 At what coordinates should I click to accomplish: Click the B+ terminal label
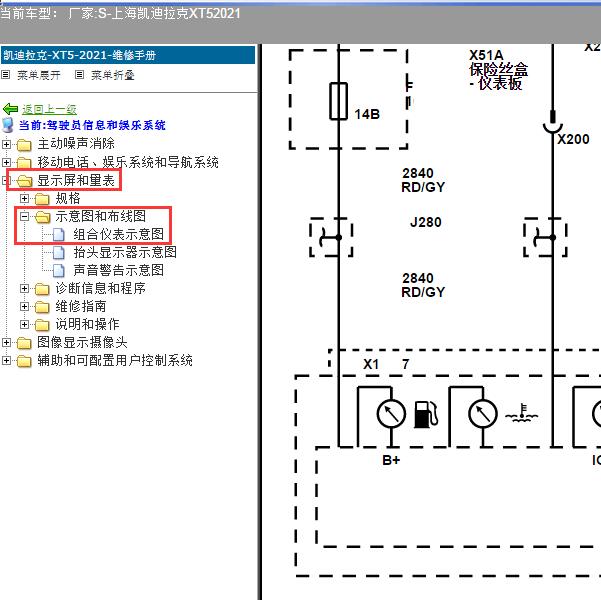[391, 460]
